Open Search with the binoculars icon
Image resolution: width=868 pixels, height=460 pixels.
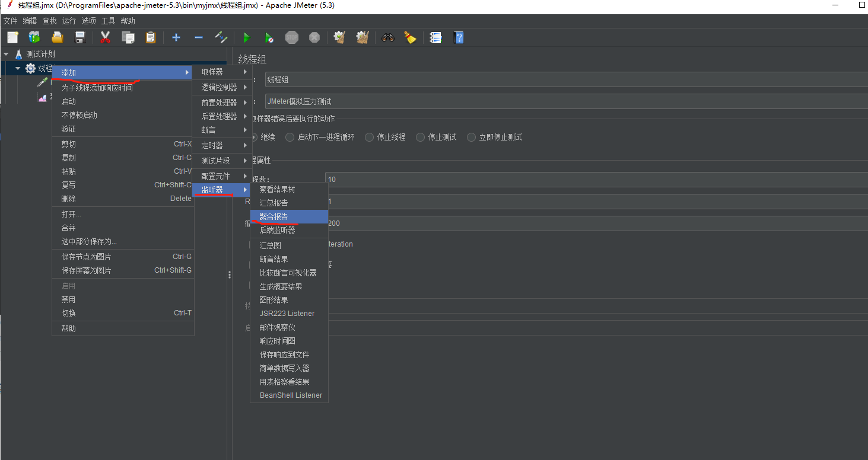point(388,37)
